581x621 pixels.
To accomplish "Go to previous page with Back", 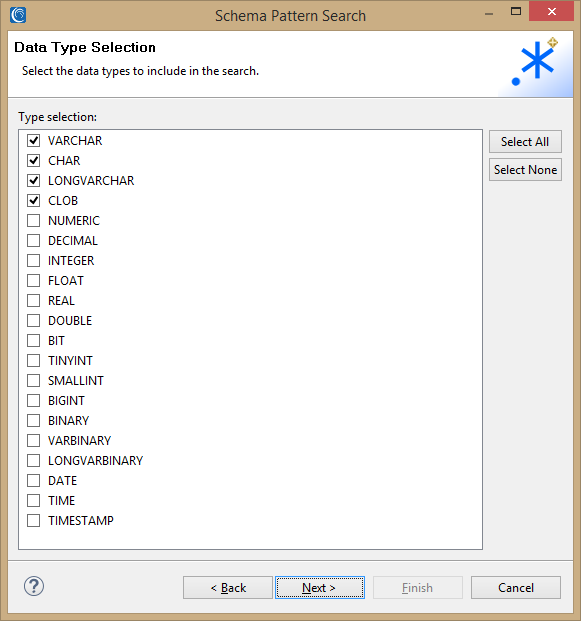I will [228, 588].
